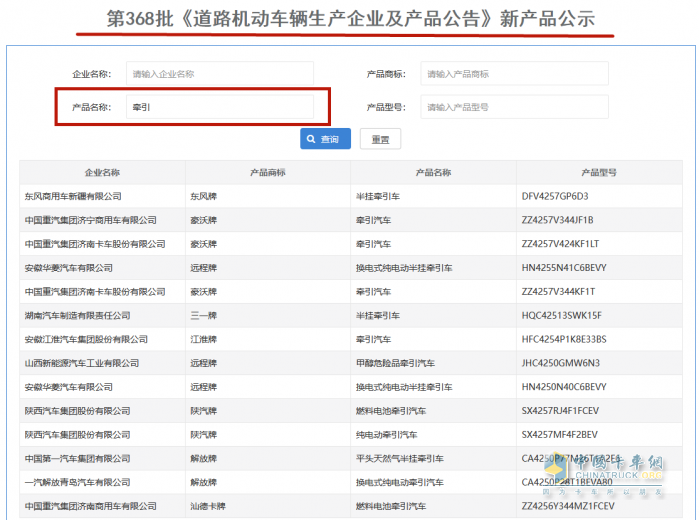This screenshot has width=699, height=520.
Task: Focus the 产品商标 input field
Action: (x=514, y=74)
